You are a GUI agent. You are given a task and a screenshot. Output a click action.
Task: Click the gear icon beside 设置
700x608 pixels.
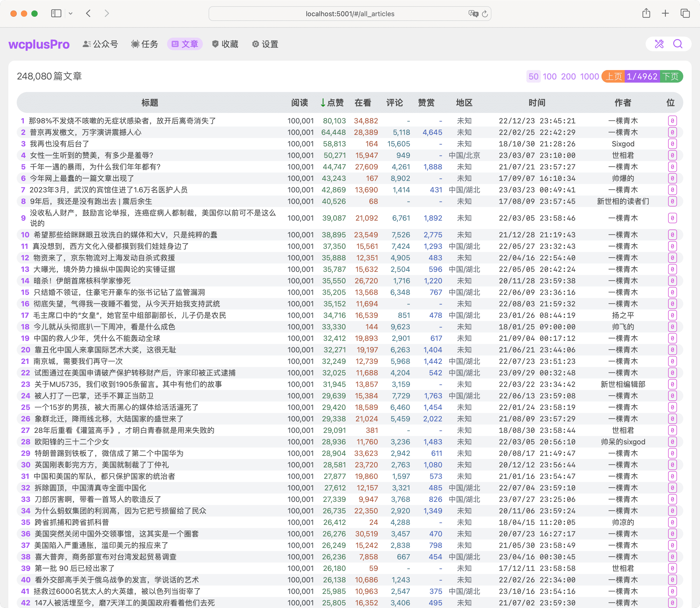255,44
